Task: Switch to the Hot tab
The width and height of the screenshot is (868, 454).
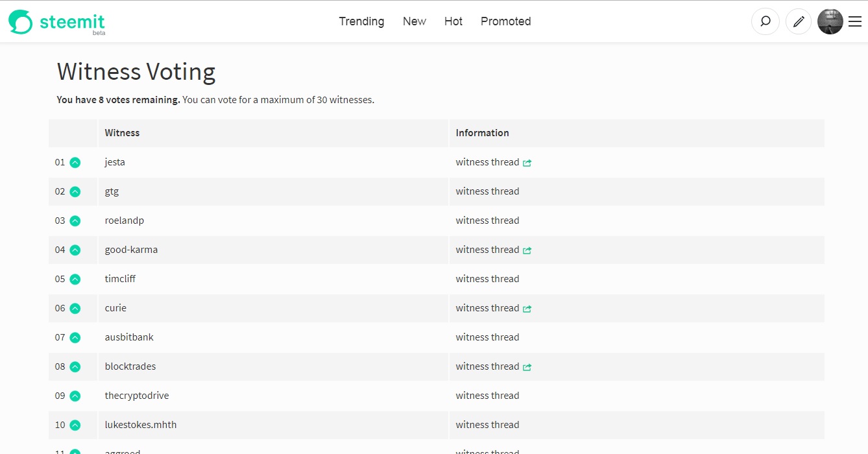Action: coord(453,21)
